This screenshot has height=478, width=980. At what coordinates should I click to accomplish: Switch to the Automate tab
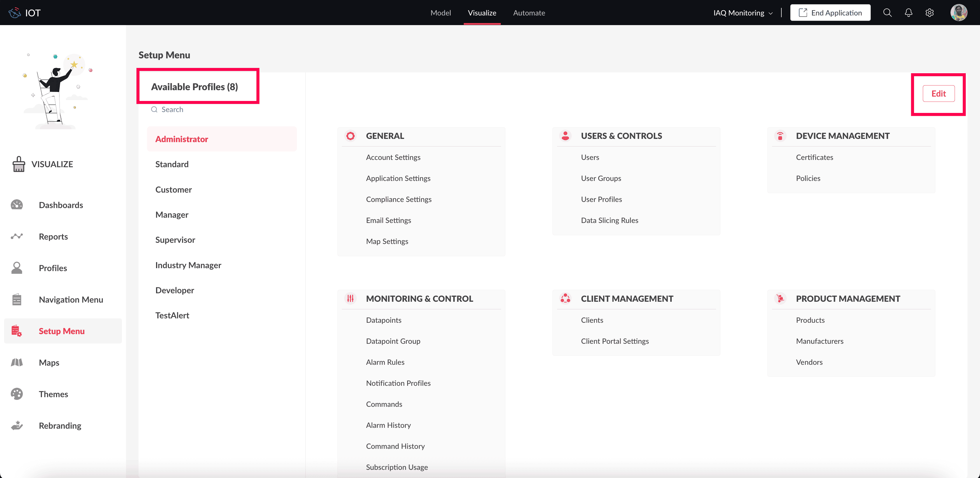529,13
